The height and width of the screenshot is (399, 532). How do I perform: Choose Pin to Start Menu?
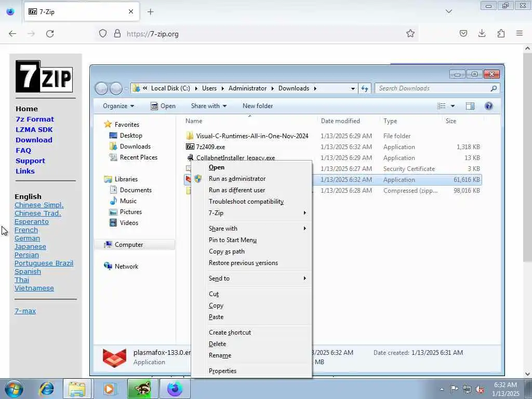[251, 240]
